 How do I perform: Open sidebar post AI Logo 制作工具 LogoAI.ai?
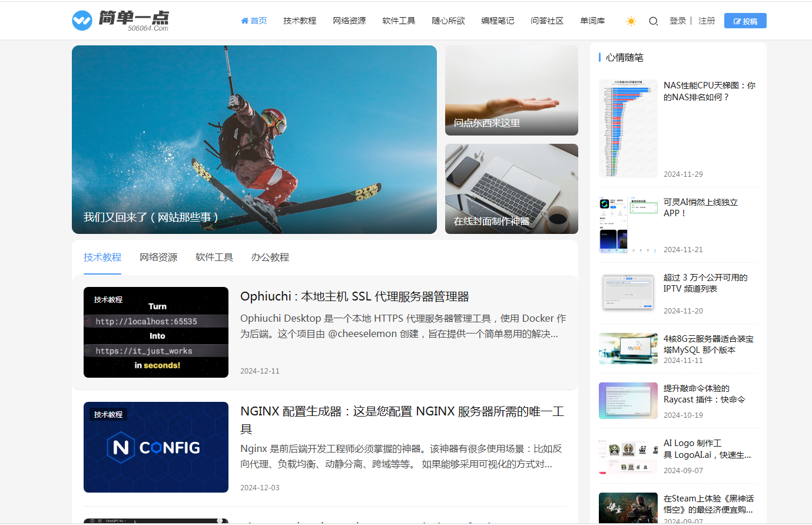[707, 448]
